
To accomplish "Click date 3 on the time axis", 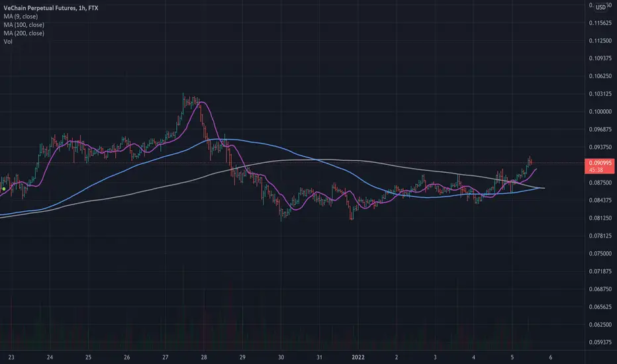I will point(435,357).
